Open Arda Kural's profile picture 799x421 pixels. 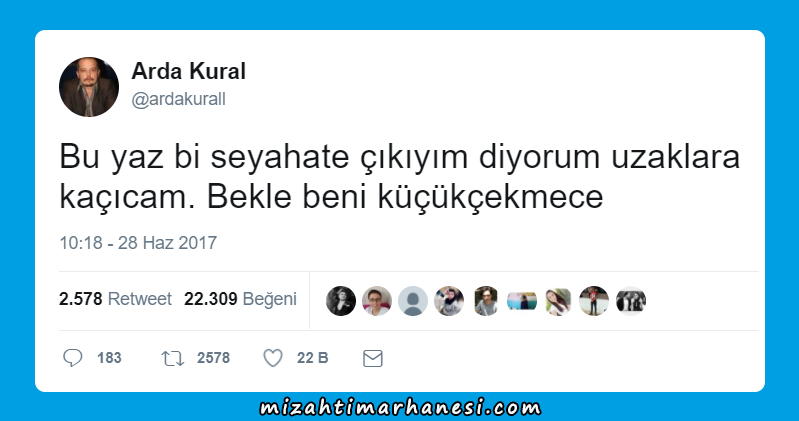(x=89, y=87)
